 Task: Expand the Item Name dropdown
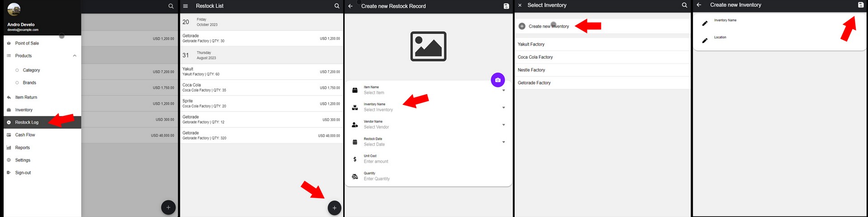504,90
